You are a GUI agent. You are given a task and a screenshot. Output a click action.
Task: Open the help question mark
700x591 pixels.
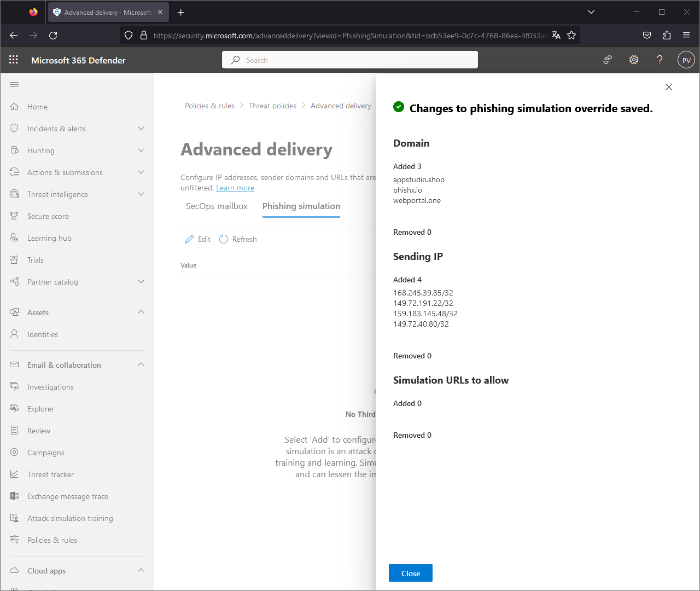pyautogui.click(x=660, y=60)
